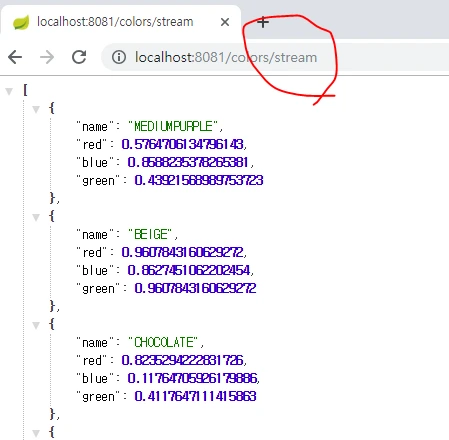Click the "green" key in BEIGE object
This screenshot has height=440, width=449.
coord(98,288)
